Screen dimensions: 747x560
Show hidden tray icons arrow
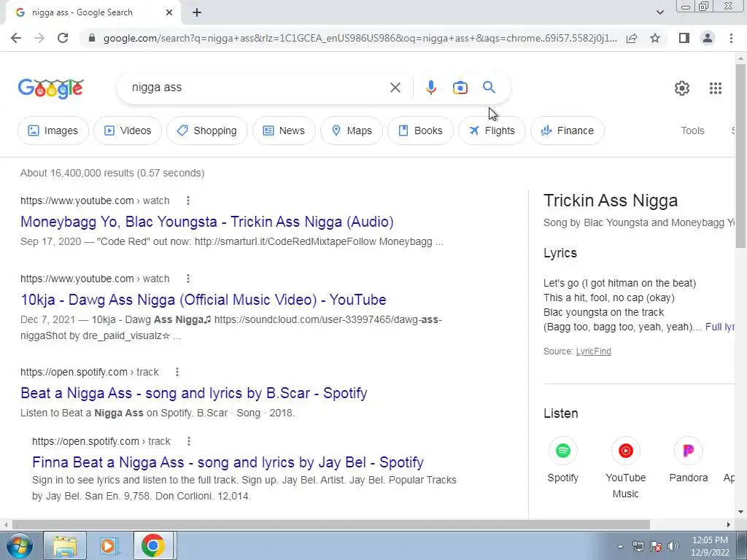pos(620,546)
